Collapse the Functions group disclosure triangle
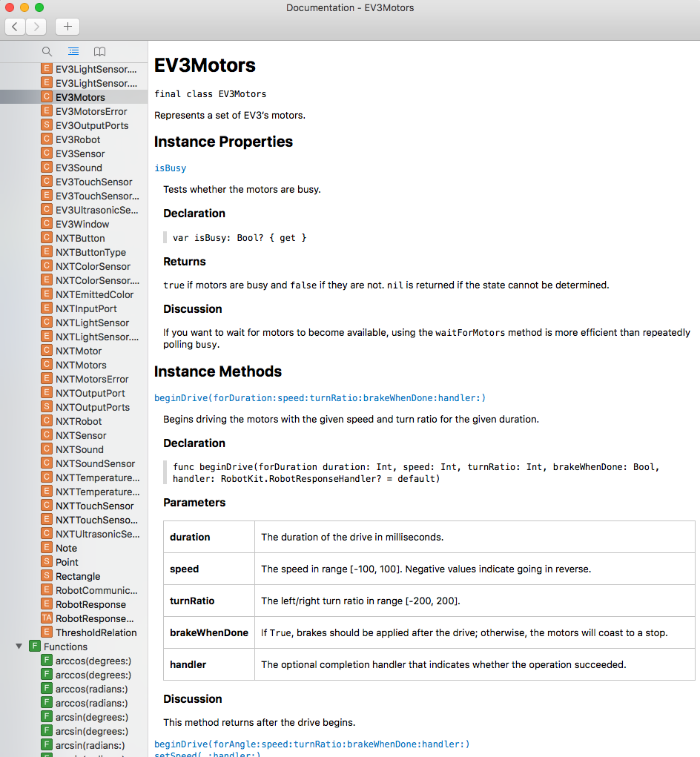 click(19, 647)
